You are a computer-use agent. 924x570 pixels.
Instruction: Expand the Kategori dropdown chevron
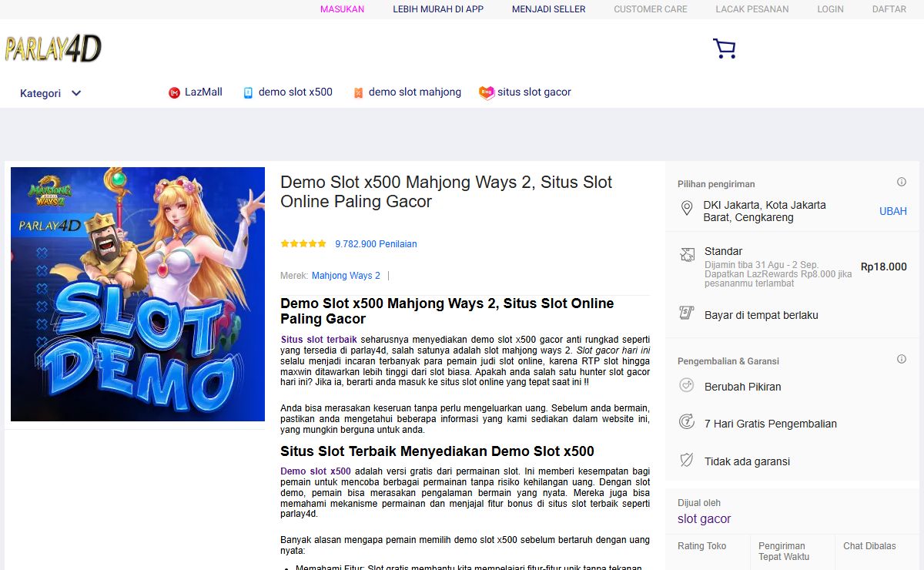pos(76,93)
